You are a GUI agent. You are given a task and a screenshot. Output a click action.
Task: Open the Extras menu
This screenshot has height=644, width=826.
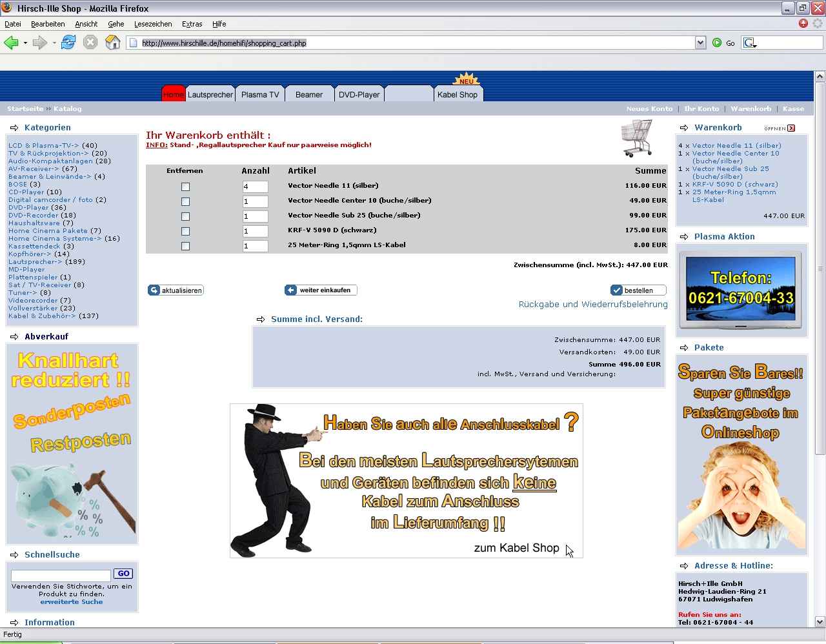[x=192, y=24]
